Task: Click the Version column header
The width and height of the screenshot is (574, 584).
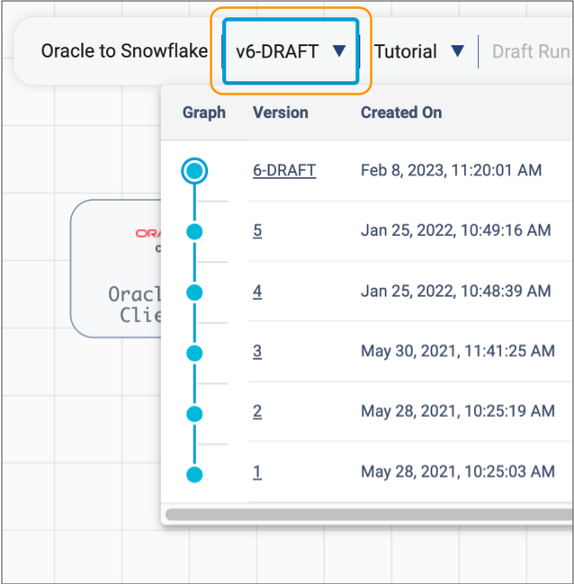Action: point(280,112)
